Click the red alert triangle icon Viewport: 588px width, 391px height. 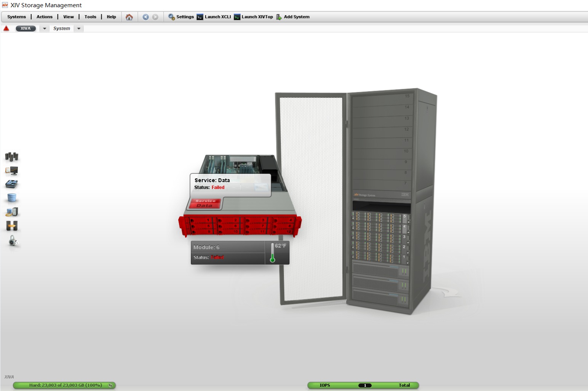click(6, 29)
